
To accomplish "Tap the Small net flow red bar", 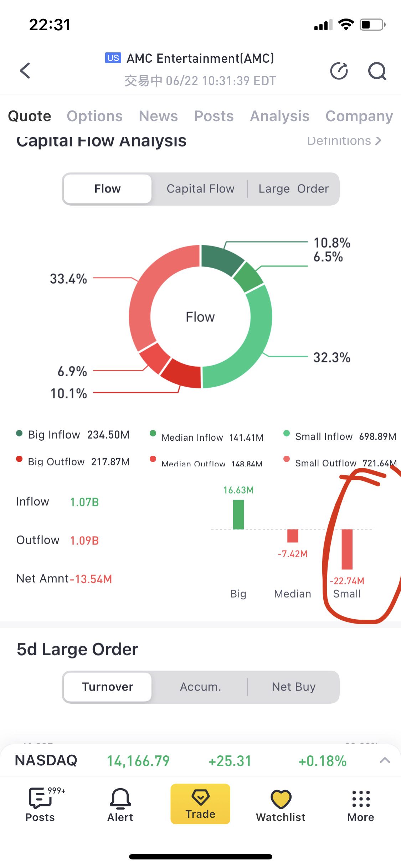I will click(x=347, y=549).
